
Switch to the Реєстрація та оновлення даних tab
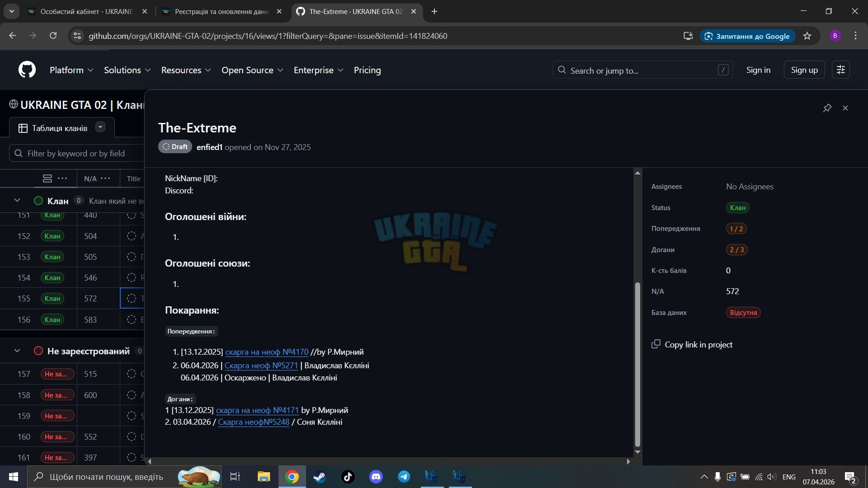coord(222,11)
